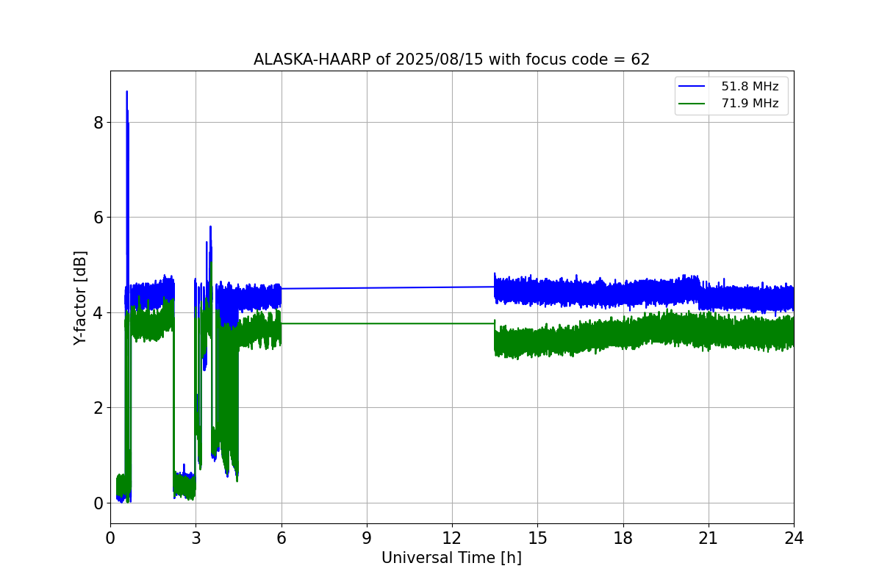Select the 71.9 MHz legend label
The width and height of the screenshot is (882, 588).
tap(750, 104)
